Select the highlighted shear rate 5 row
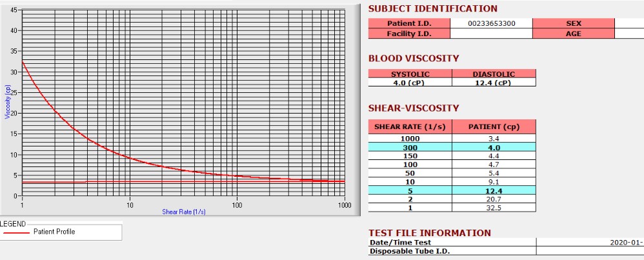Viewport: 644px width, 260px height. (x=452, y=190)
